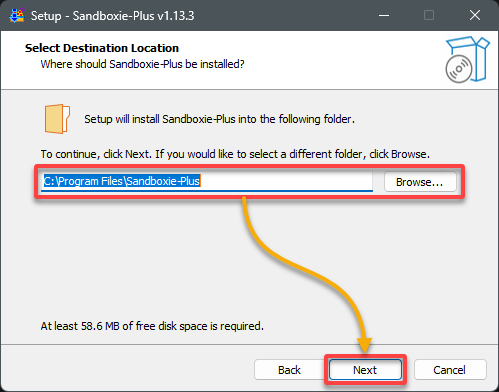Close the Setup window
This screenshot has height=392, width=499.
[475, 15]
